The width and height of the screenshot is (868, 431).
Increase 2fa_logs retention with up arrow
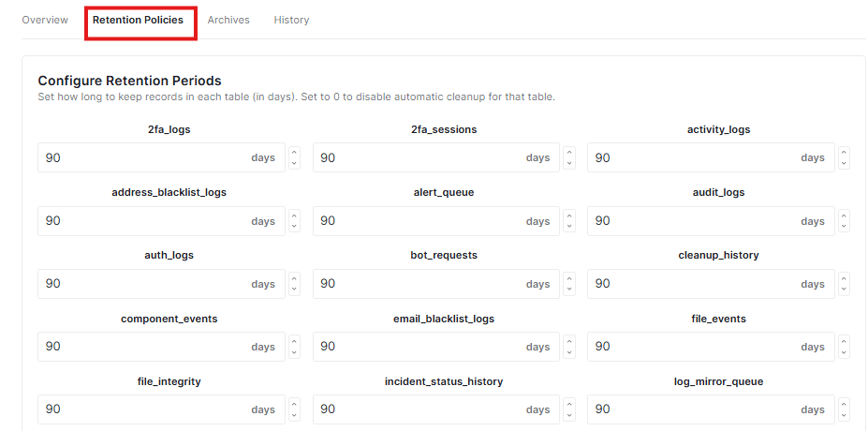pyautogui.click(x=295, y=153)
